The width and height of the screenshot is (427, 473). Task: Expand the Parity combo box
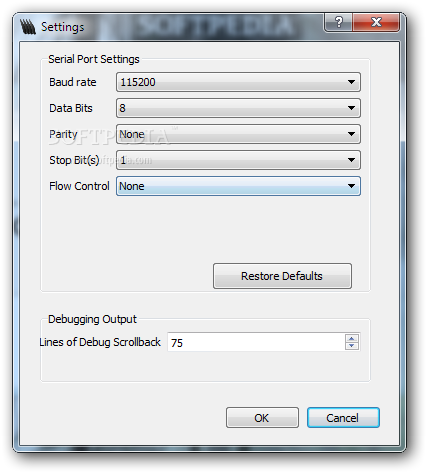(x=238, y=134)
